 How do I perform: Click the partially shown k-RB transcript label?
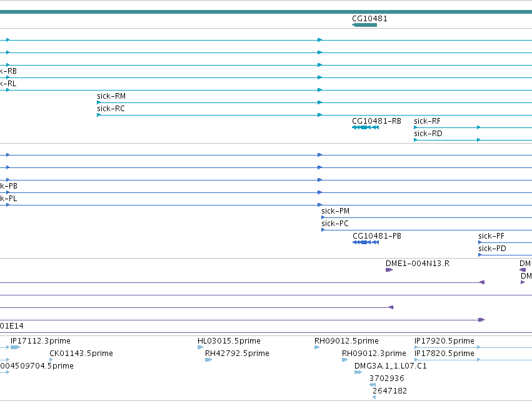pos(8,71)
